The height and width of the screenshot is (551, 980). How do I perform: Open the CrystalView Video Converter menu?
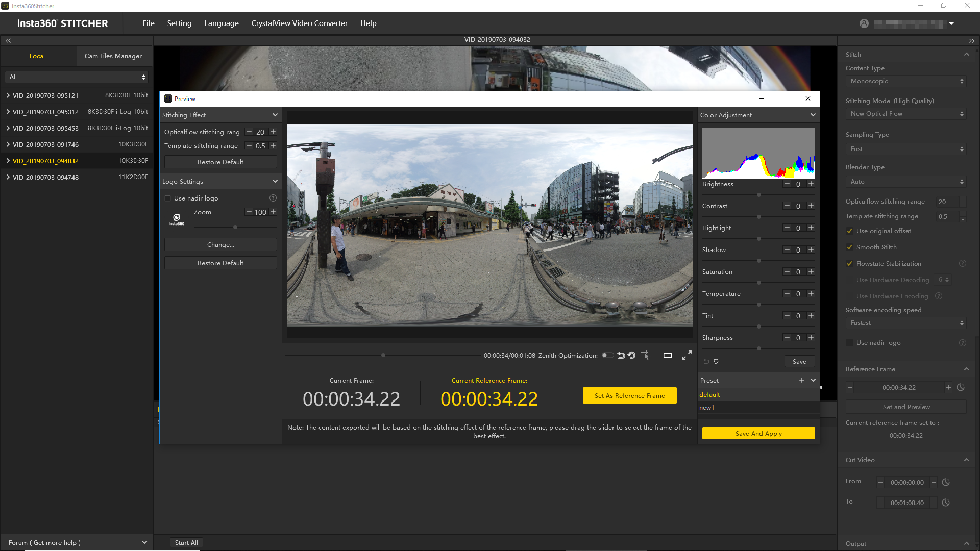click(299, 23)
